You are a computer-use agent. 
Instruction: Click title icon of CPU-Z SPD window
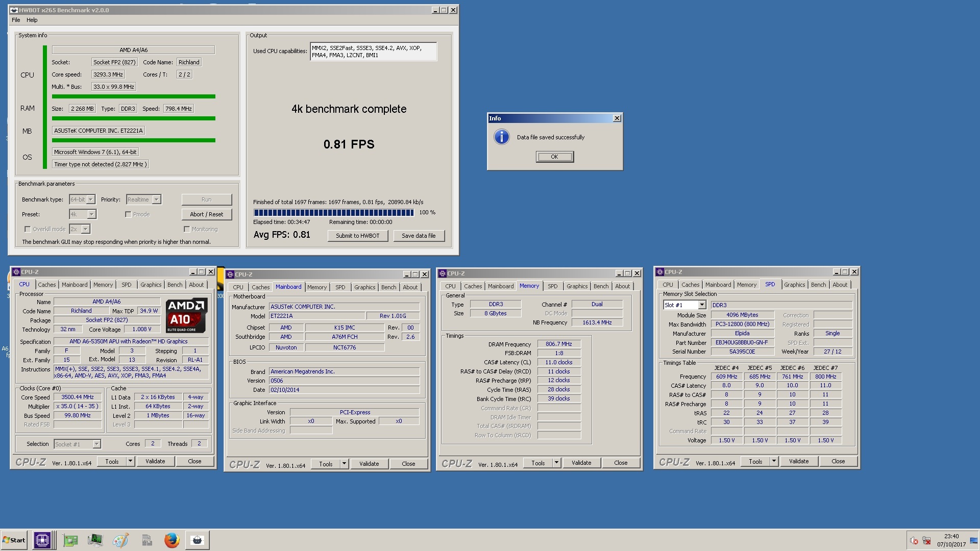click(x=660, y=272)
